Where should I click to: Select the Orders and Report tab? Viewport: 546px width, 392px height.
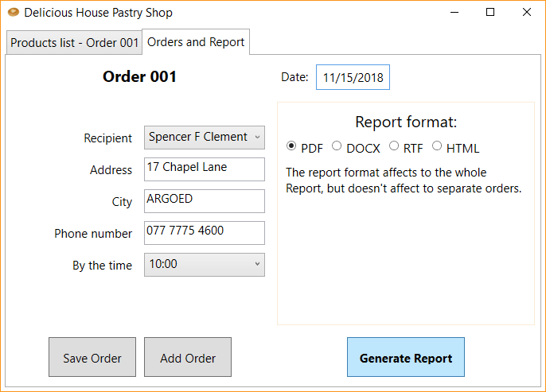click(x=196, y=42)
